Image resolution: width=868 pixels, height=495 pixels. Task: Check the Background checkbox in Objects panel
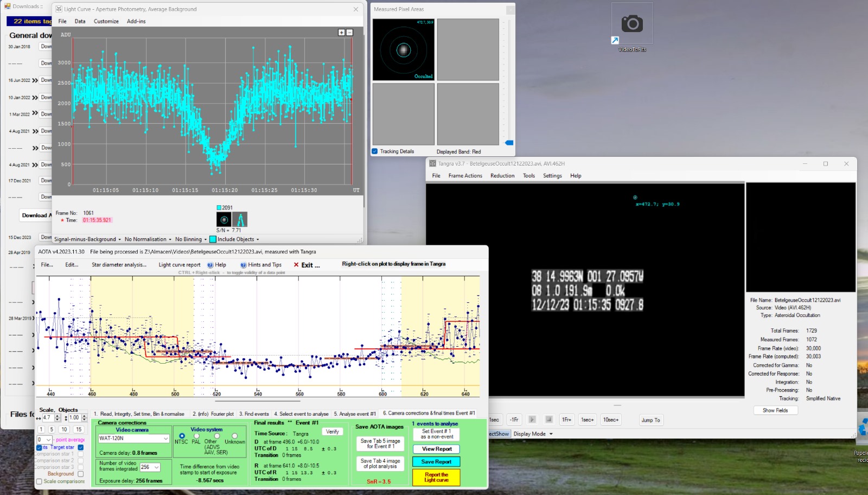80,474
